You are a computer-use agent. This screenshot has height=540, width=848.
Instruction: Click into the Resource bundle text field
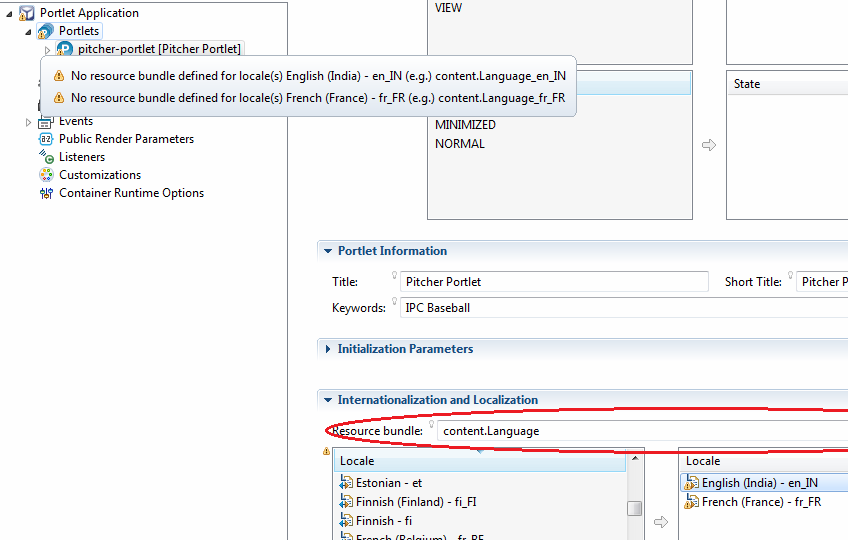(640, 431)
